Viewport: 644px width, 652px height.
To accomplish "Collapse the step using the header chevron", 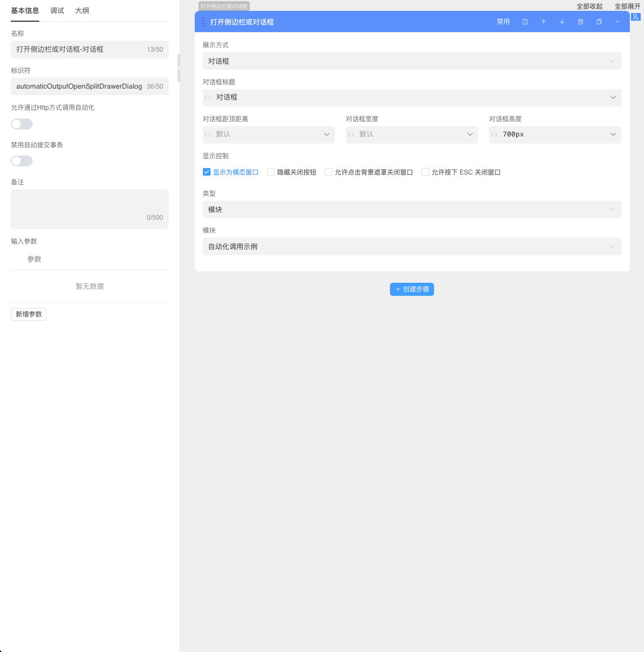I will click(x=617, y=22).
